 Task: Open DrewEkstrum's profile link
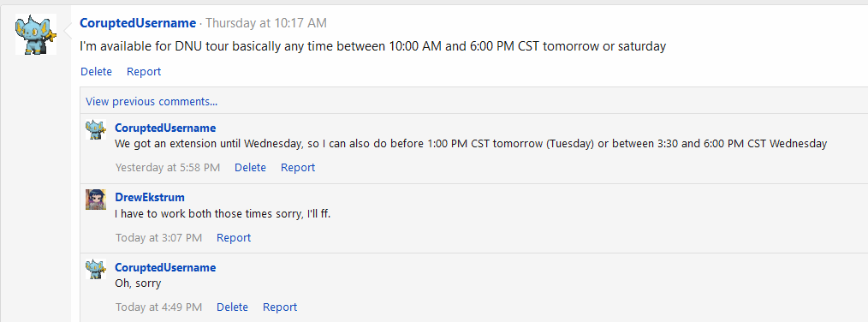(x=150, y=197)
